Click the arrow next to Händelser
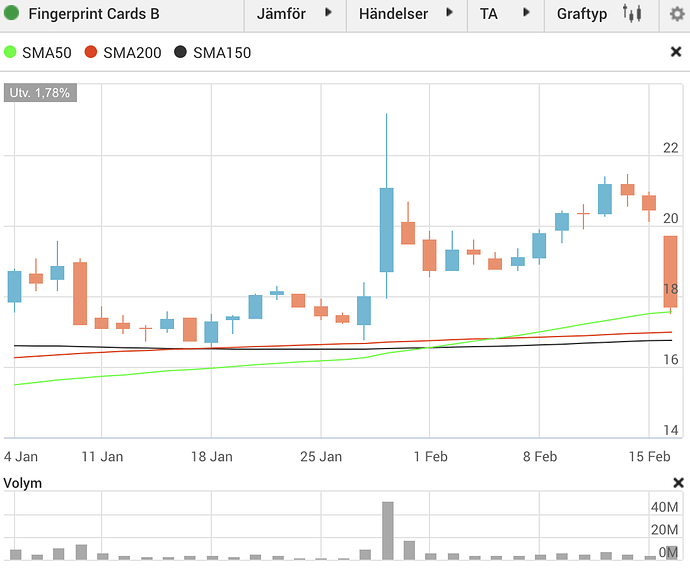690x571 pixels. pos(449,12)
